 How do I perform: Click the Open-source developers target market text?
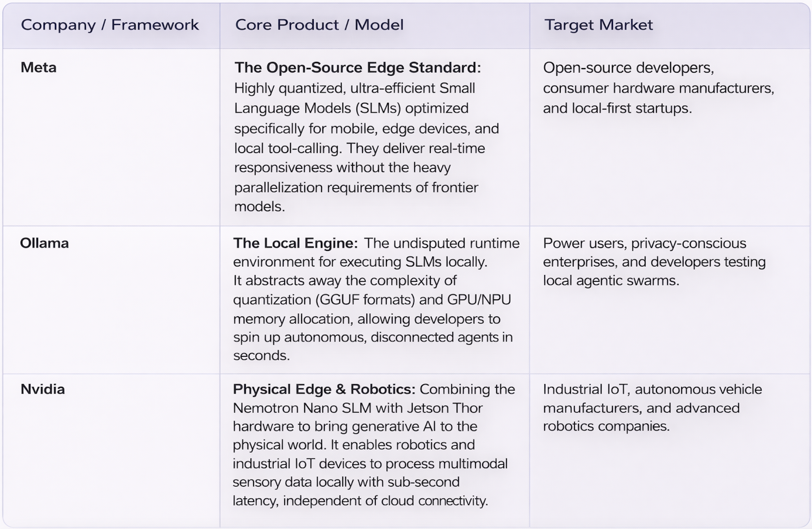point(628,68)
